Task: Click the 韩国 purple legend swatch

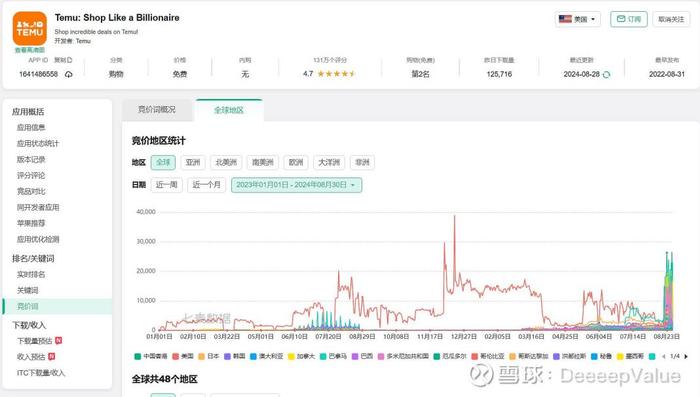Action: coord(227,356)
